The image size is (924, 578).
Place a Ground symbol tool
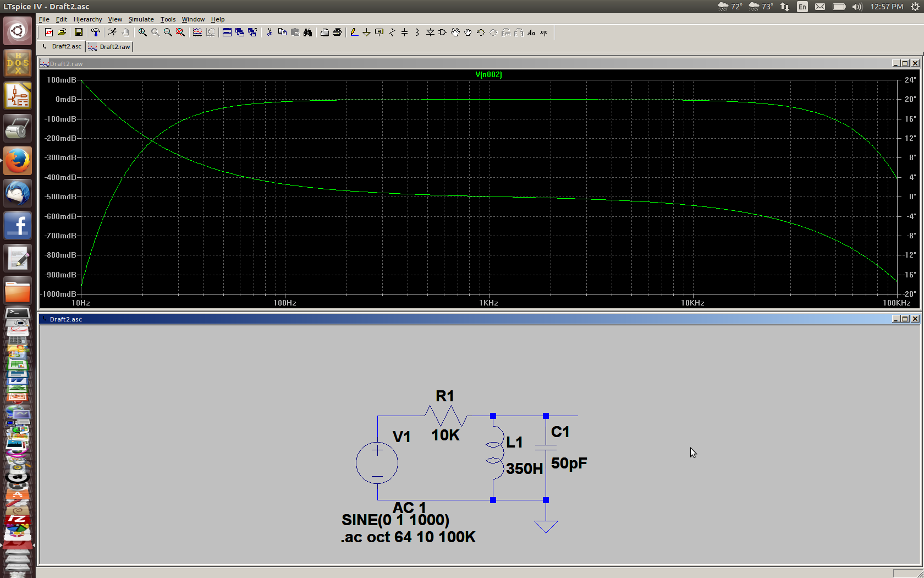[366, 32]
